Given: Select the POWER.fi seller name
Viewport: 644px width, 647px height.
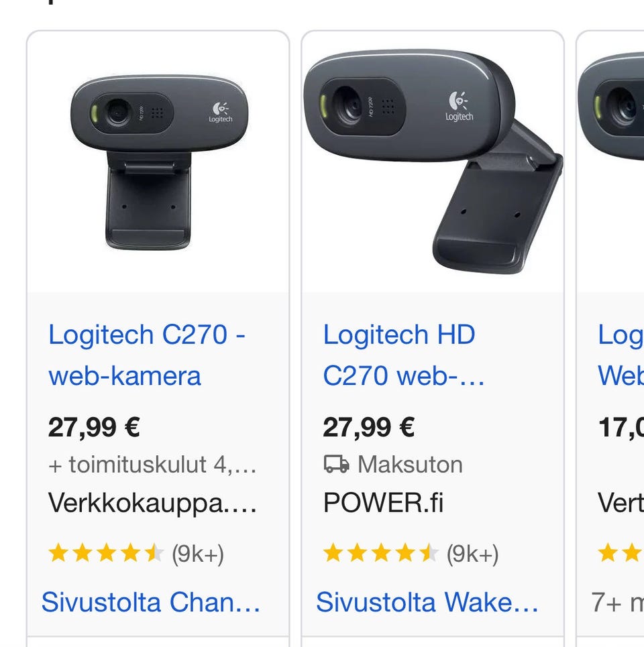Looking at the screenshot, I should (383, 503).
